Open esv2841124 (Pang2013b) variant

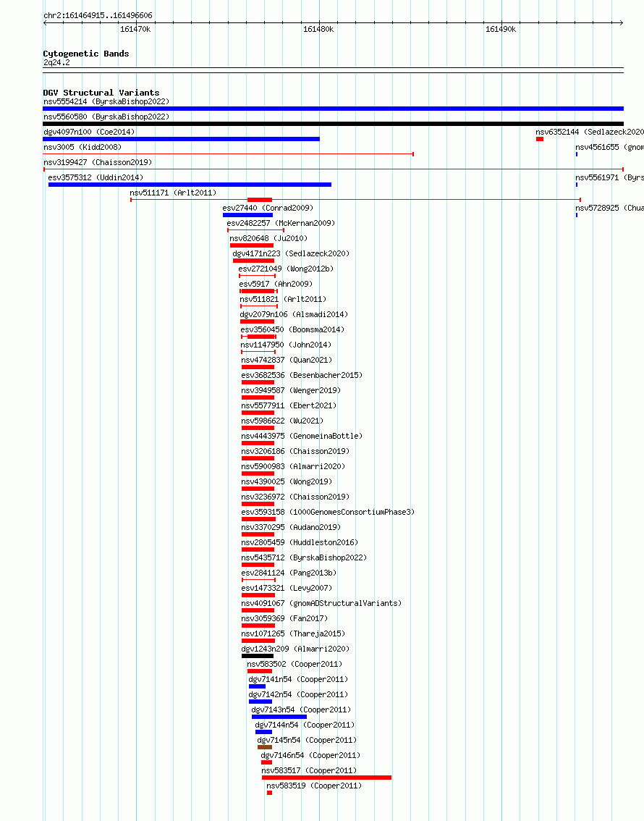(289, 572)
